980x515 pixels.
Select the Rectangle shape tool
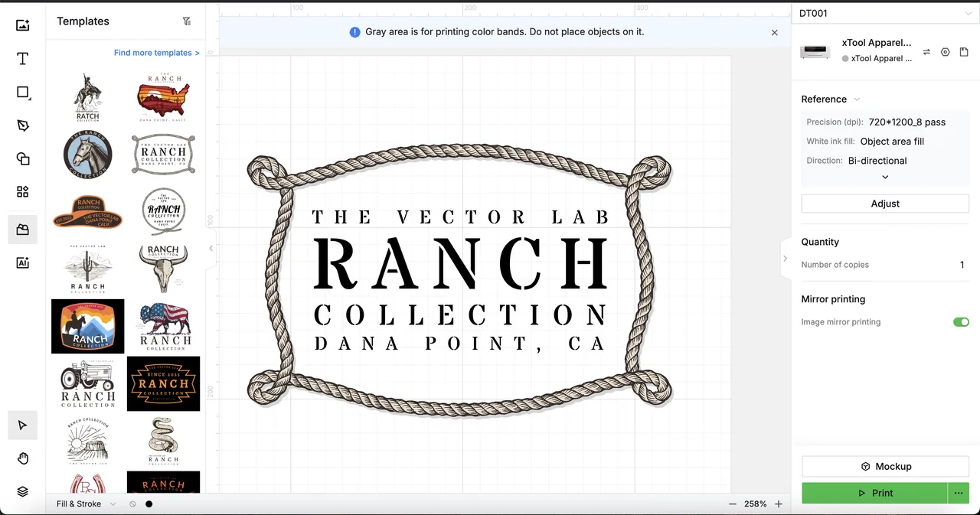[x=23, y=93]
